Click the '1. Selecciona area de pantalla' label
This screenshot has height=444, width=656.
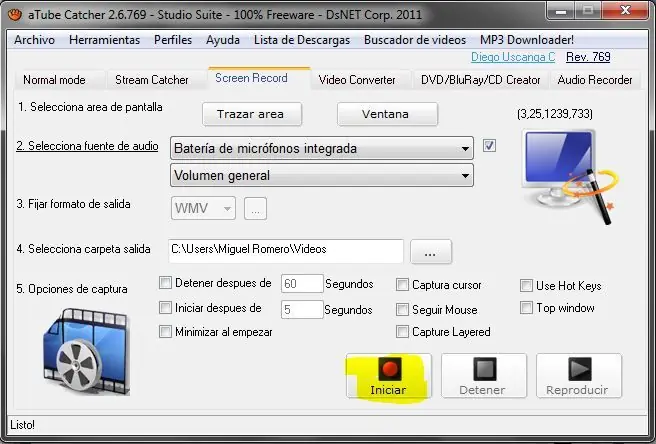pyautogui.click(x=90, y=107)
